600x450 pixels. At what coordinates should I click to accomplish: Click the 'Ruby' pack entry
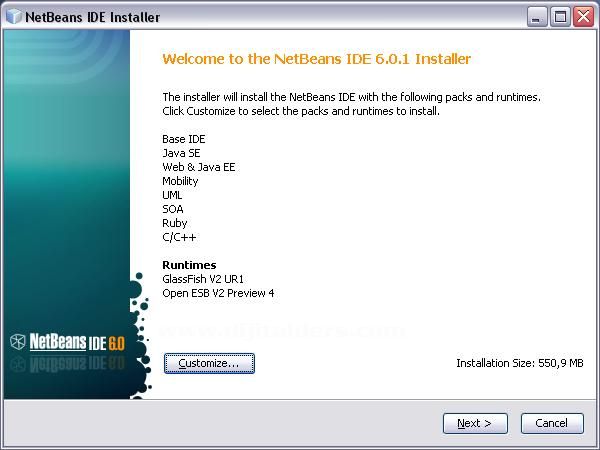coord(175,223)
